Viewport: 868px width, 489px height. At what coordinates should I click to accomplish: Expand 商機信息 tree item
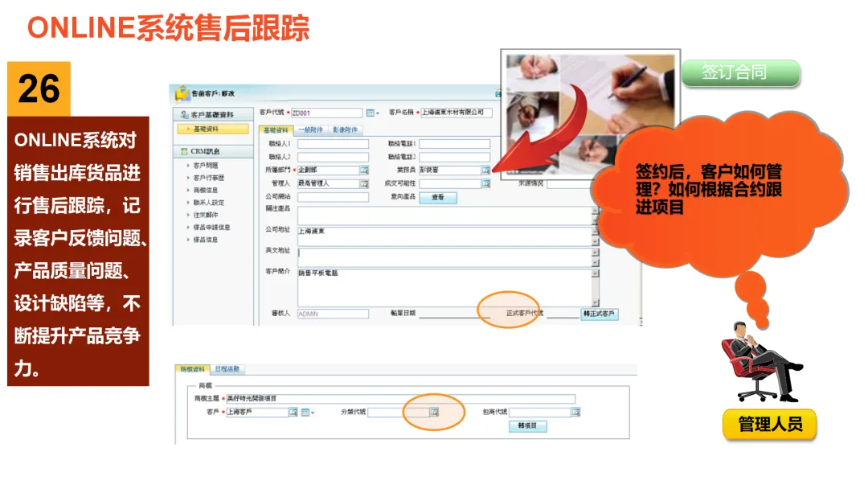188,190
